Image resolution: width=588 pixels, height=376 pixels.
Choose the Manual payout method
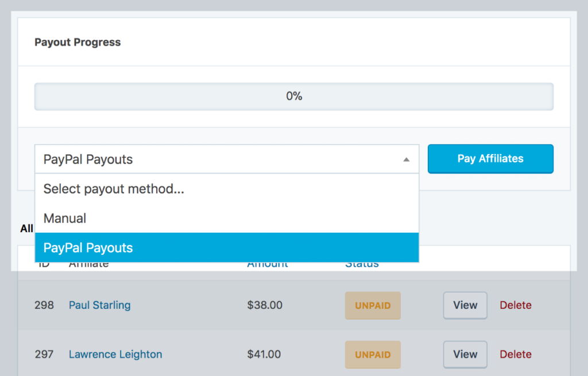[x=64, y=218]
